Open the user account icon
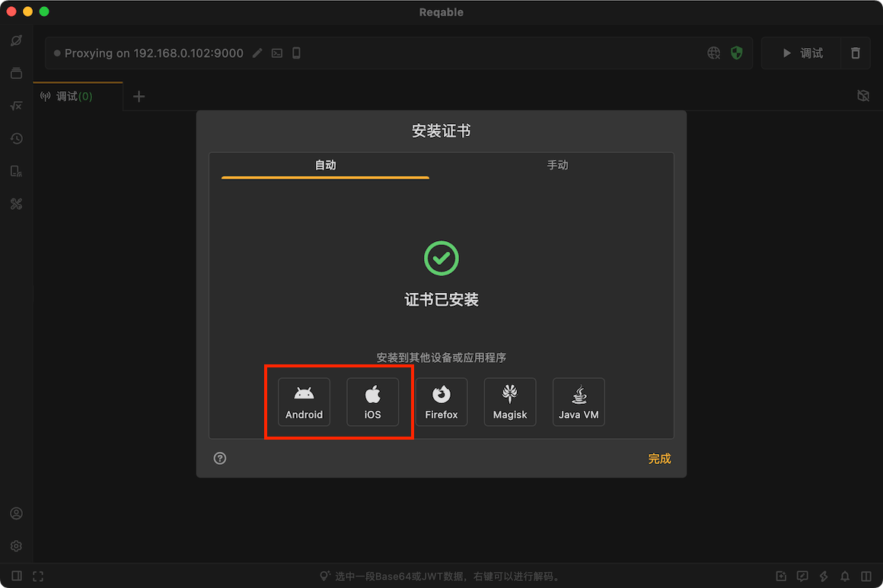The height and width of the screenshot is (588, 883). coord(16,513)
